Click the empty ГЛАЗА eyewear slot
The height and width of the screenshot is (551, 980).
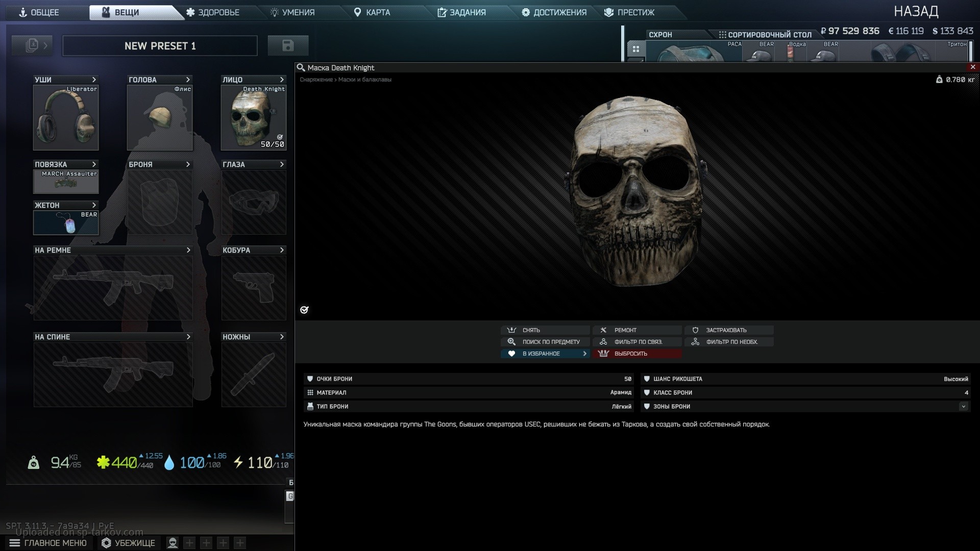254,202
